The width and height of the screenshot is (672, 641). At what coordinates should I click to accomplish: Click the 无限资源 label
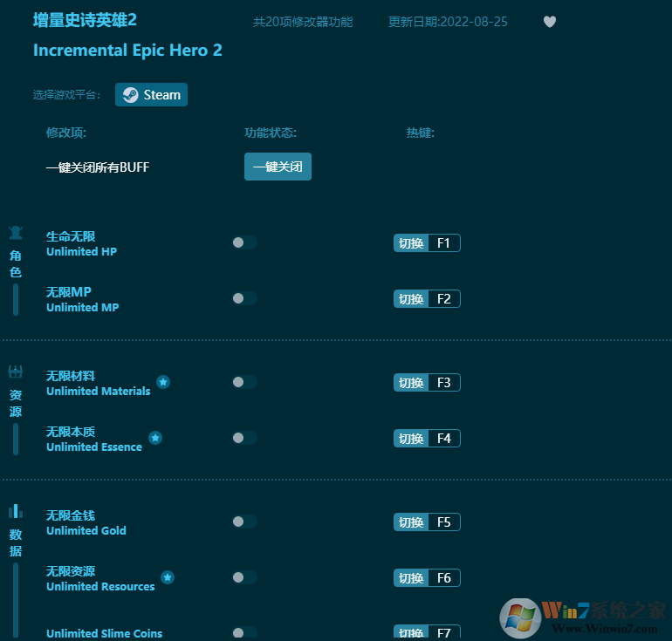click(71, 570)
